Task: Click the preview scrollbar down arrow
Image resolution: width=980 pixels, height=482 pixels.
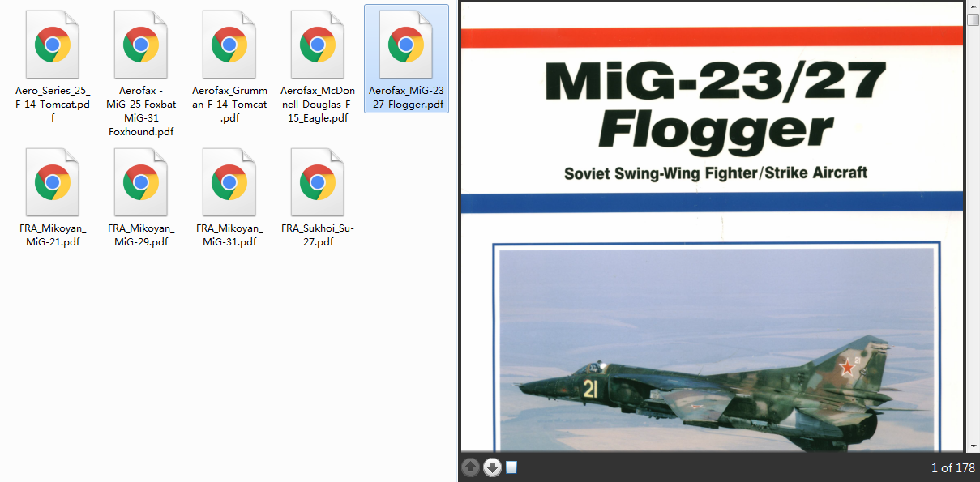Action: click(973, 446)
